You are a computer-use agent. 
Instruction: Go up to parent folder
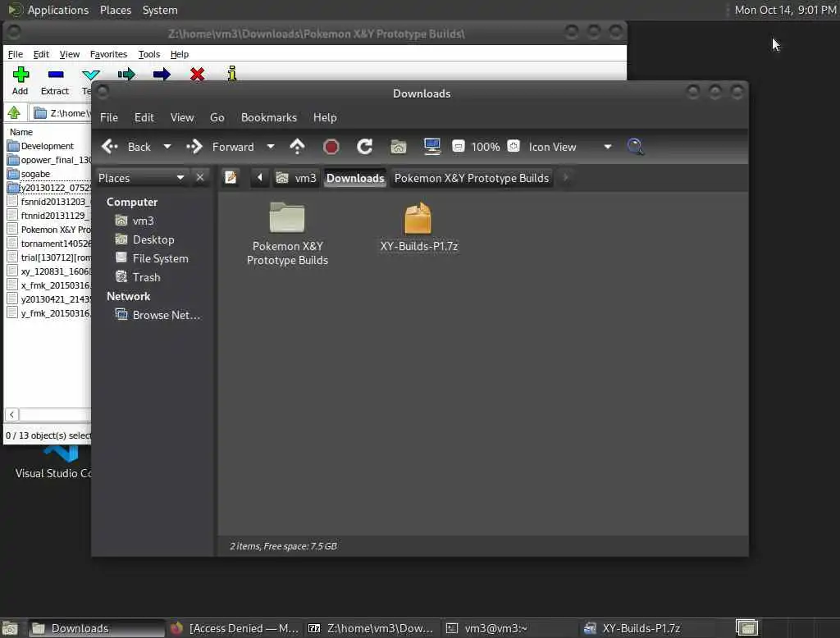tap(297, 146)
